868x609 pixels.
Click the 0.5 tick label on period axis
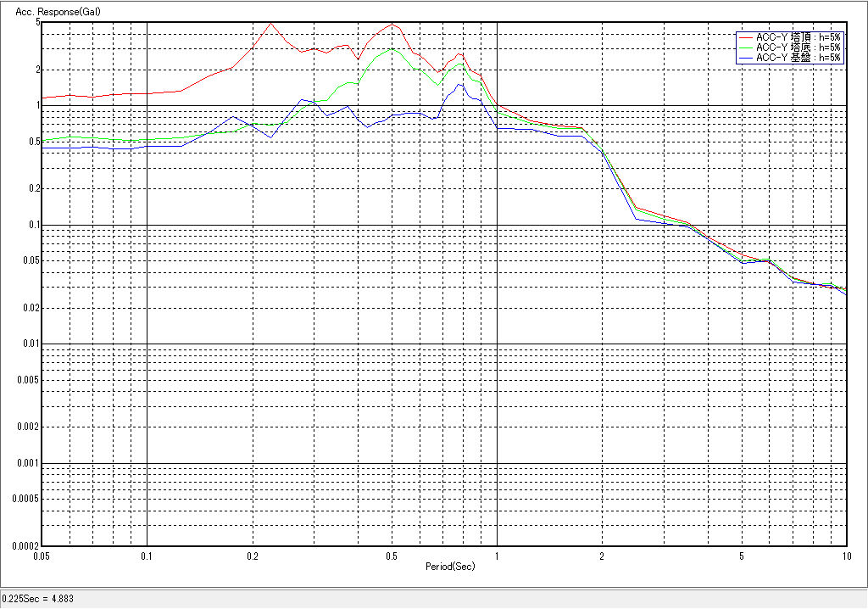click(x=391, y=556)
